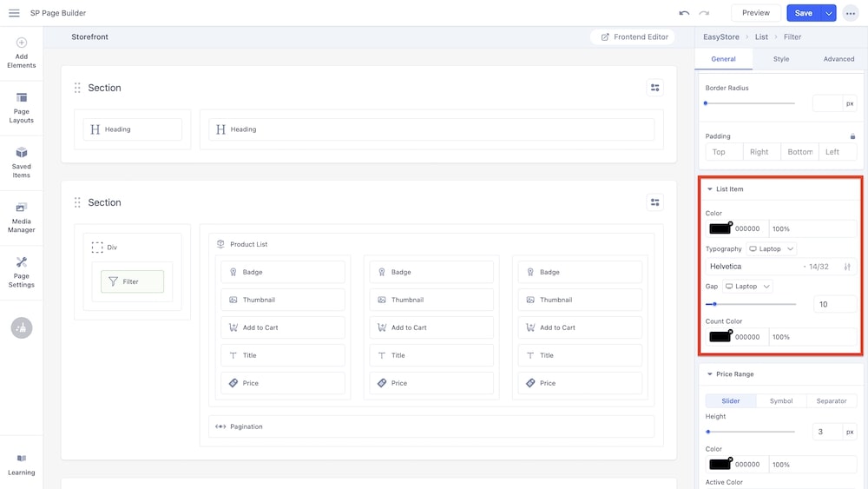
Task: Open typography settings adjust icon
Action: [x=847, y=267]
